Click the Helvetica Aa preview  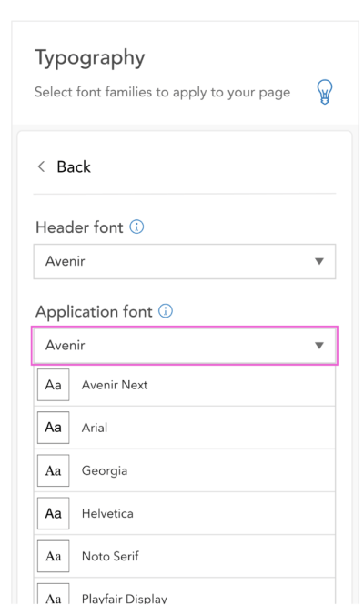pos(54,513)
